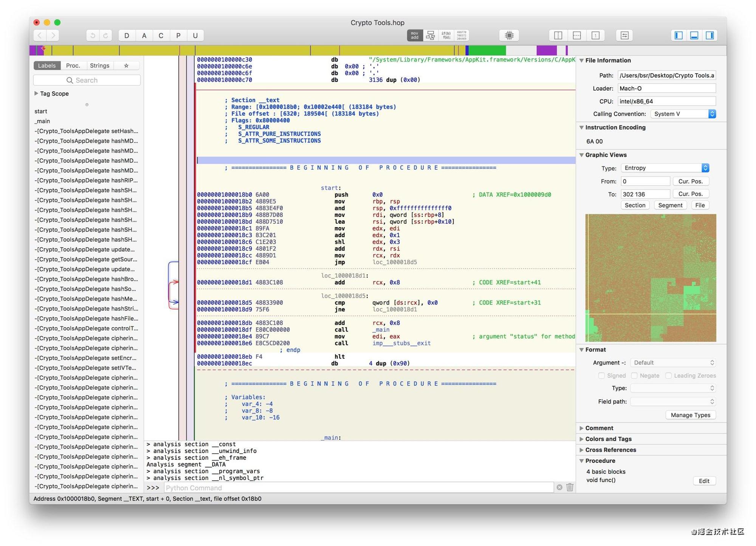Image resolution: width=756 pixels, height=546 pixels.
Task: Switch to control flow graph view
Action: [431, 36]
